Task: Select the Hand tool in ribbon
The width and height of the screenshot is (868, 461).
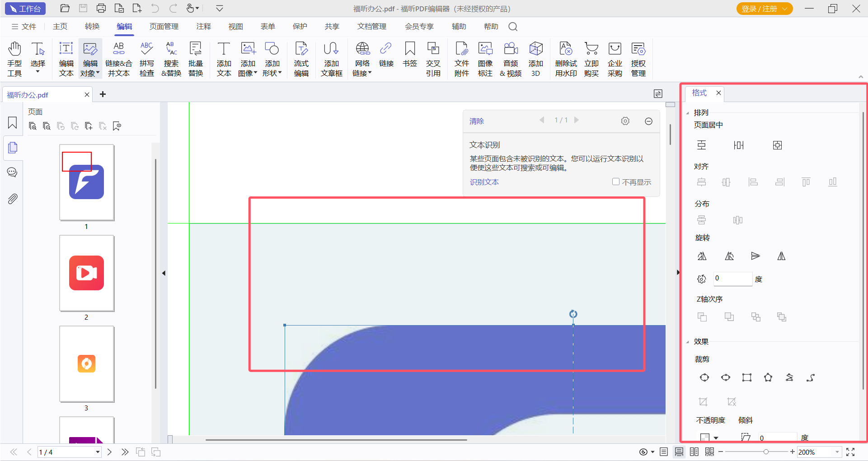Action: coord(14,59)
